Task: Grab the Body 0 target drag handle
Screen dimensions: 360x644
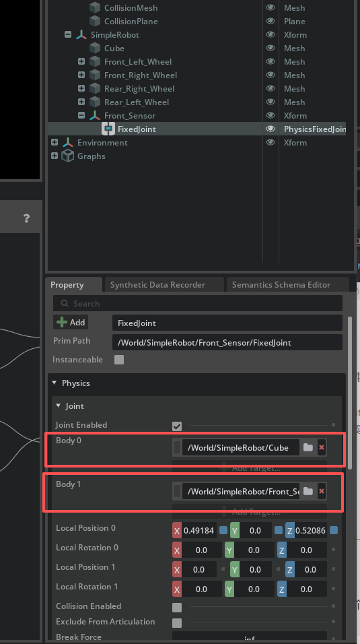Action: 177,448
